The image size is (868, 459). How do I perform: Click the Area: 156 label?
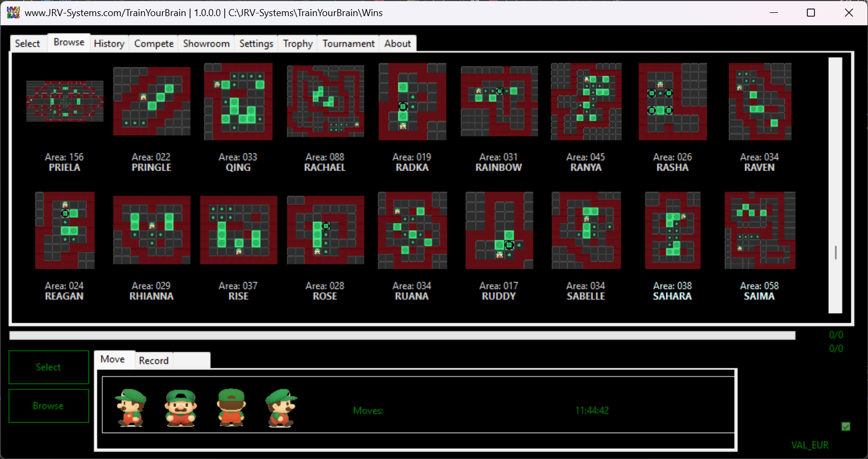[x=64, y=157]
